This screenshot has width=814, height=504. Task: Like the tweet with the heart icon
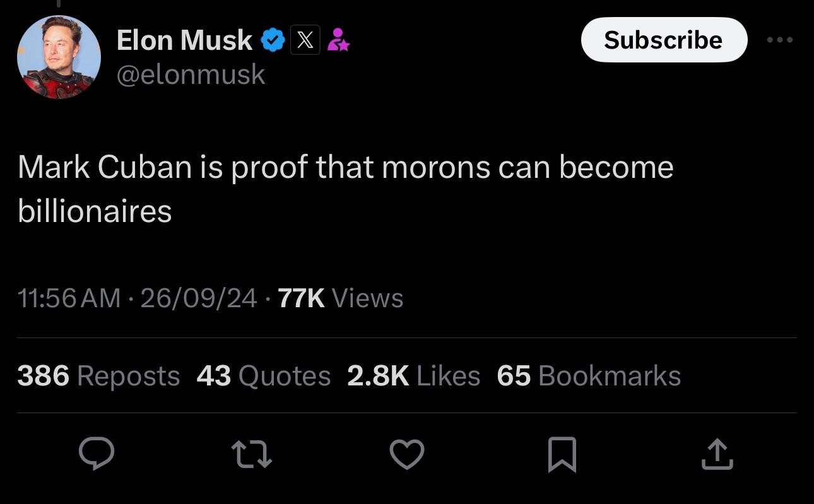tap(407, 454)
